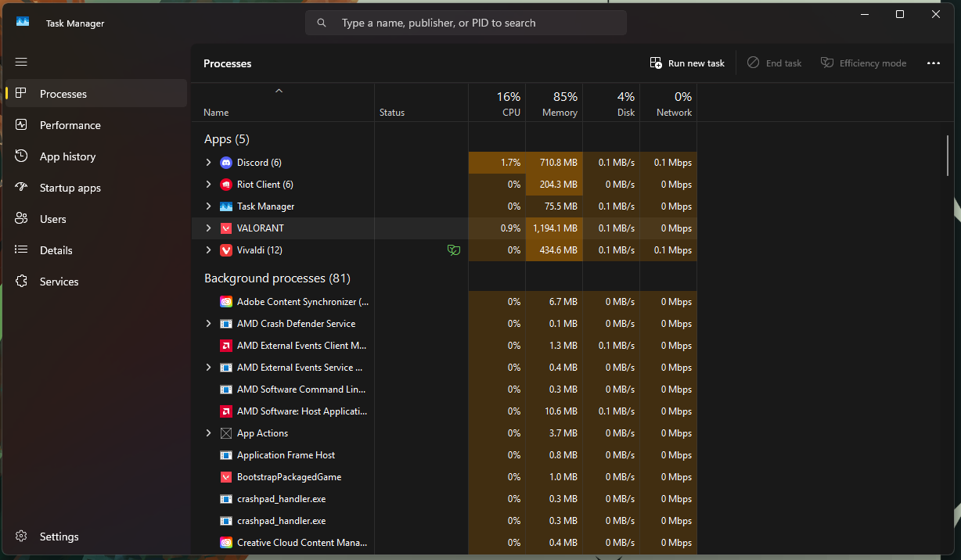The image size is (961, 560).
Task: Click the App Actions icon
Action: click(x=226, y=433)
